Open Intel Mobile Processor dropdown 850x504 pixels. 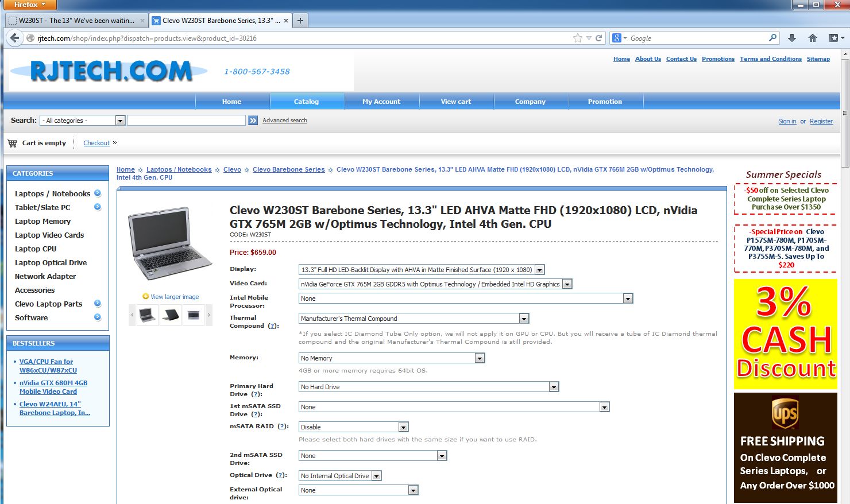click(466, 298)
